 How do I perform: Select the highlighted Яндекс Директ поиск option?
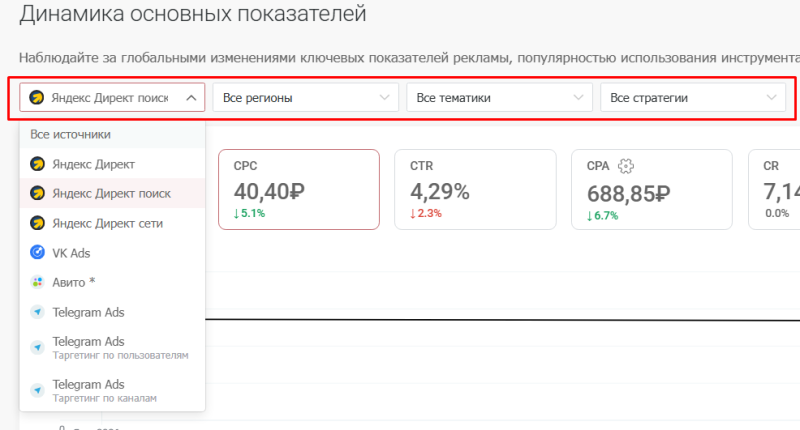point(112,193)
